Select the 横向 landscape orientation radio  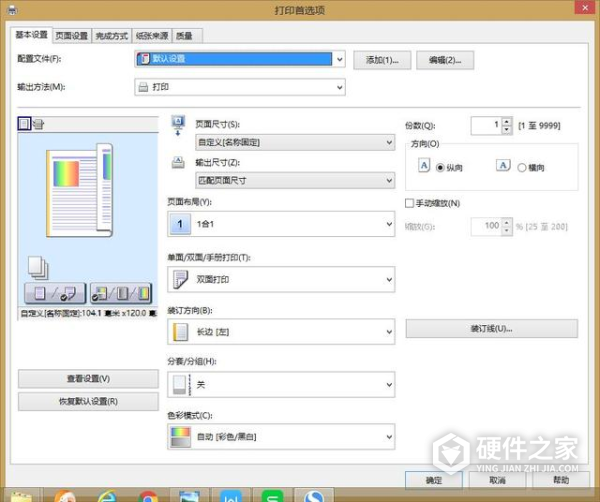click(x=522, y=168)
